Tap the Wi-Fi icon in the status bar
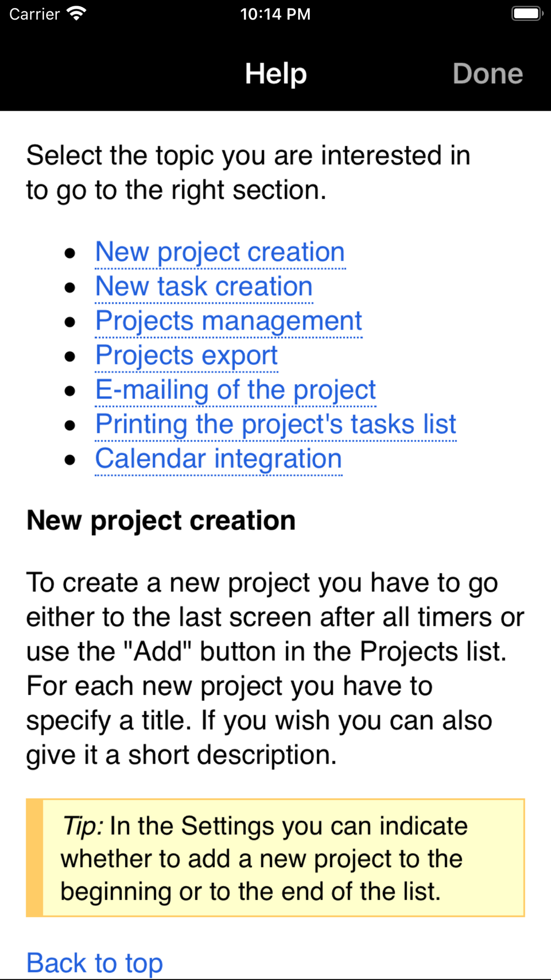The height and width of the screenshot is (980, 551). pyautogui.click(x=76, y=13)
